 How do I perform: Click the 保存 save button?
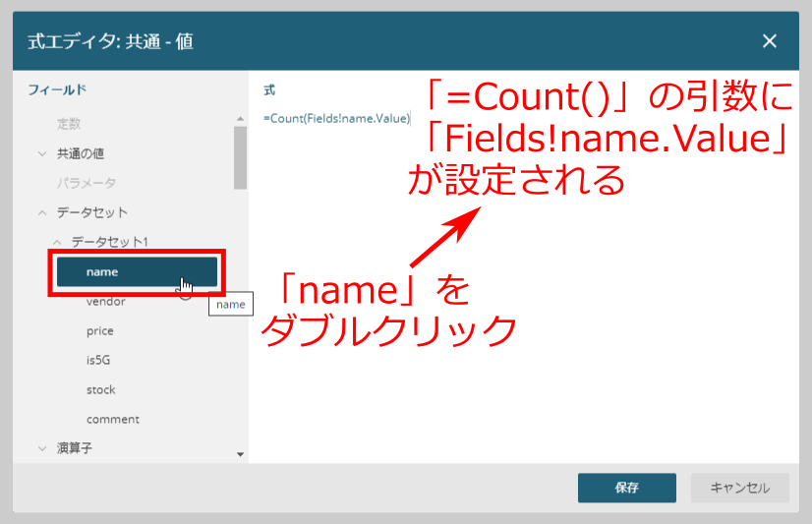626,488
